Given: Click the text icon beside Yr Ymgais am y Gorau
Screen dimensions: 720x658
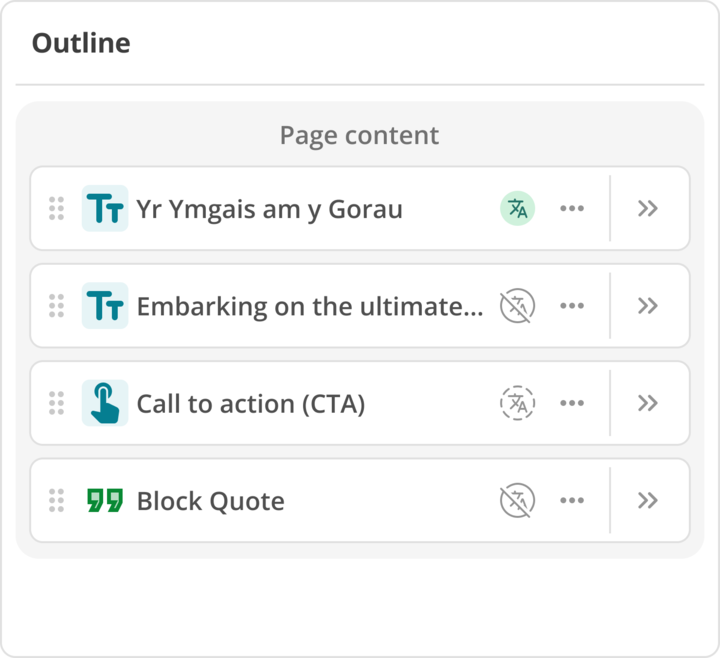Looking at the screenshot, I should (x=105, y=208).
